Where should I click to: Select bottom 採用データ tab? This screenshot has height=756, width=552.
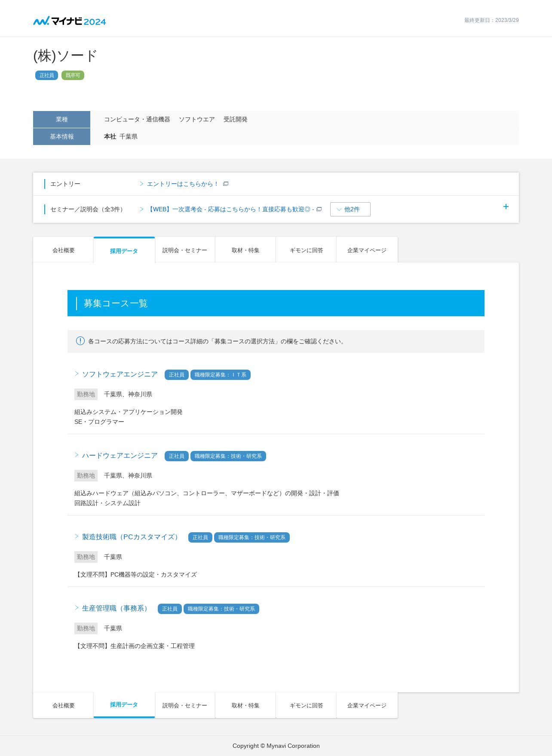click(124, 705)
